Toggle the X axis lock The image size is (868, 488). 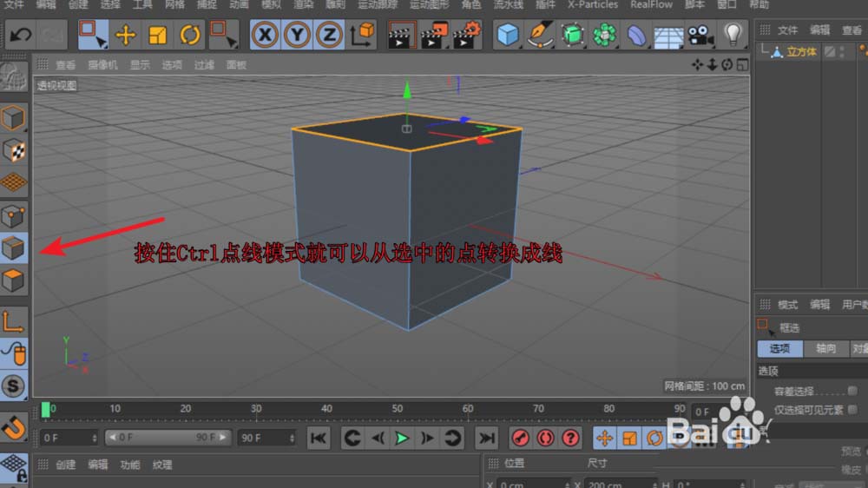pyautogui.click(x=266, y=36)
